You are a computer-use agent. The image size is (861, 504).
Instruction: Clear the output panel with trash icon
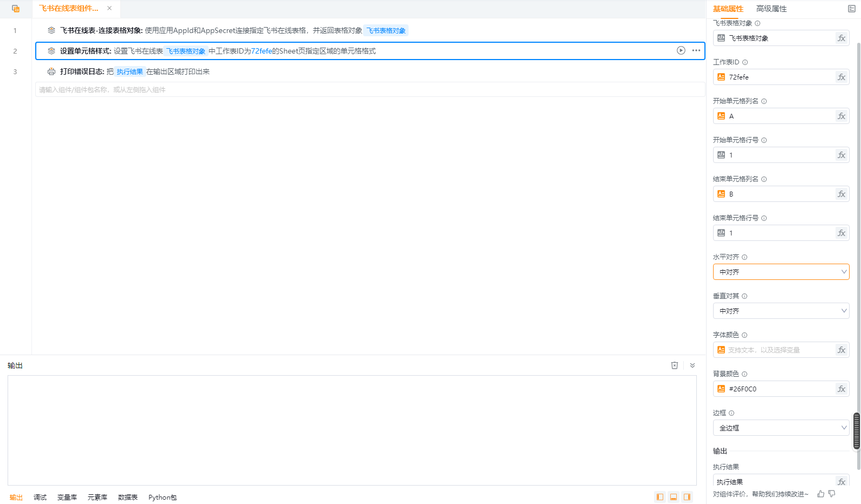675,365
